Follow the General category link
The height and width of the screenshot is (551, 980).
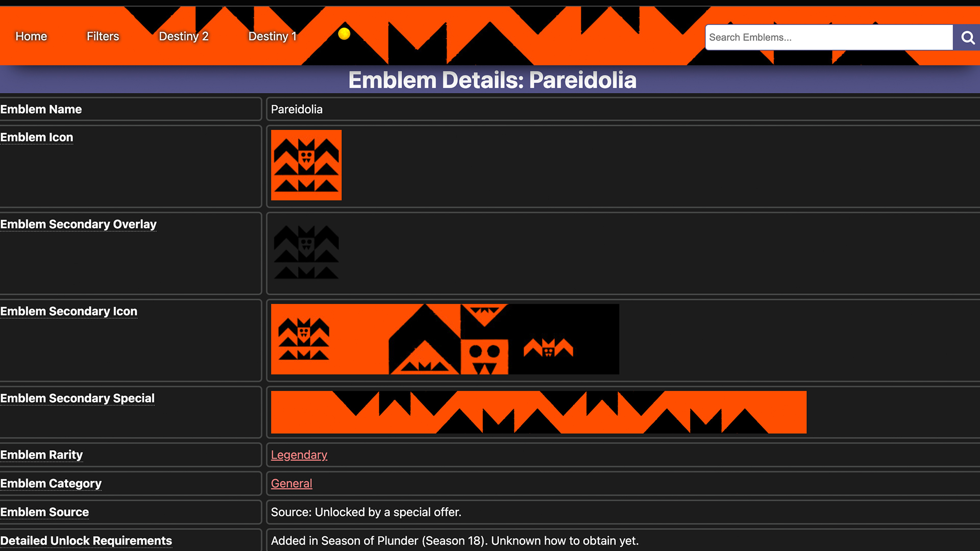291,483
